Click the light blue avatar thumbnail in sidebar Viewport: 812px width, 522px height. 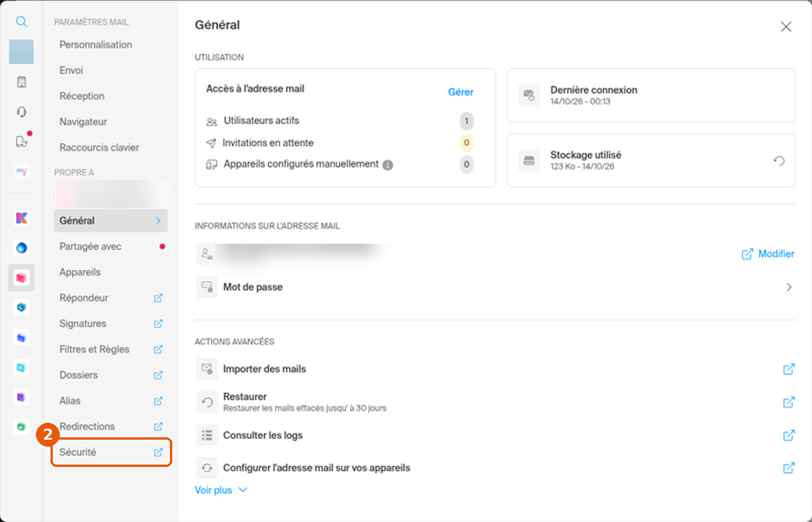click(x=21, y=52)
